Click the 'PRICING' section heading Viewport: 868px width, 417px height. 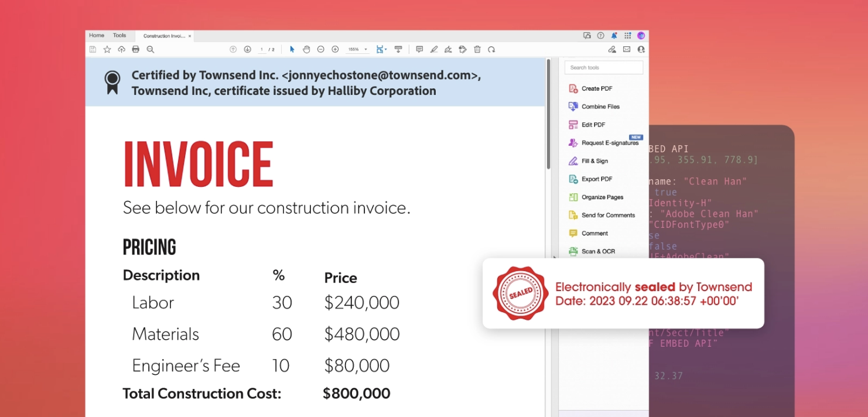149,247
